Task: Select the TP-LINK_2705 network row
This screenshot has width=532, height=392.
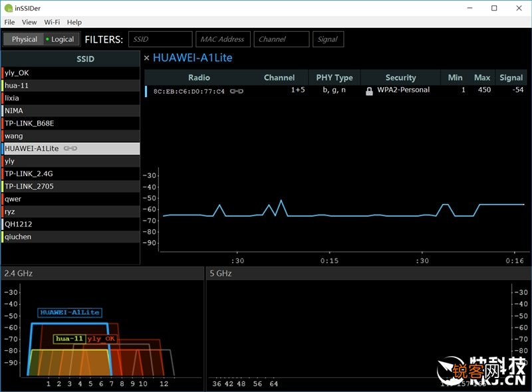Action: (x=70, y=186)
